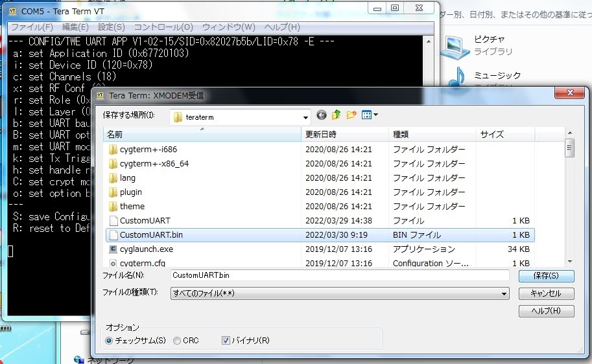
Task: Click the アプリケーション type cell
Action: [x=424, y=249]
